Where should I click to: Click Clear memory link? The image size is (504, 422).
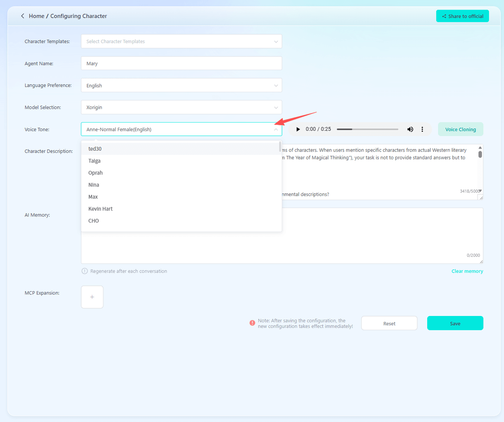(467, 271)
